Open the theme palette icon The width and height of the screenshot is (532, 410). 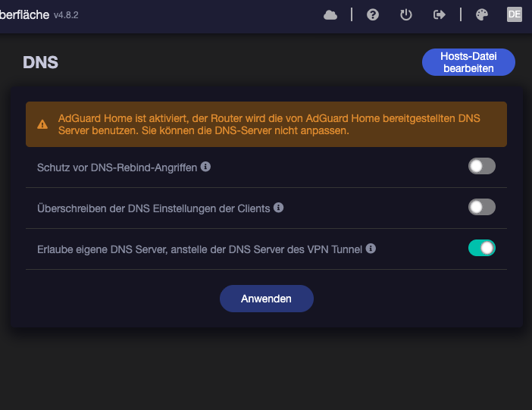point(481,14)
